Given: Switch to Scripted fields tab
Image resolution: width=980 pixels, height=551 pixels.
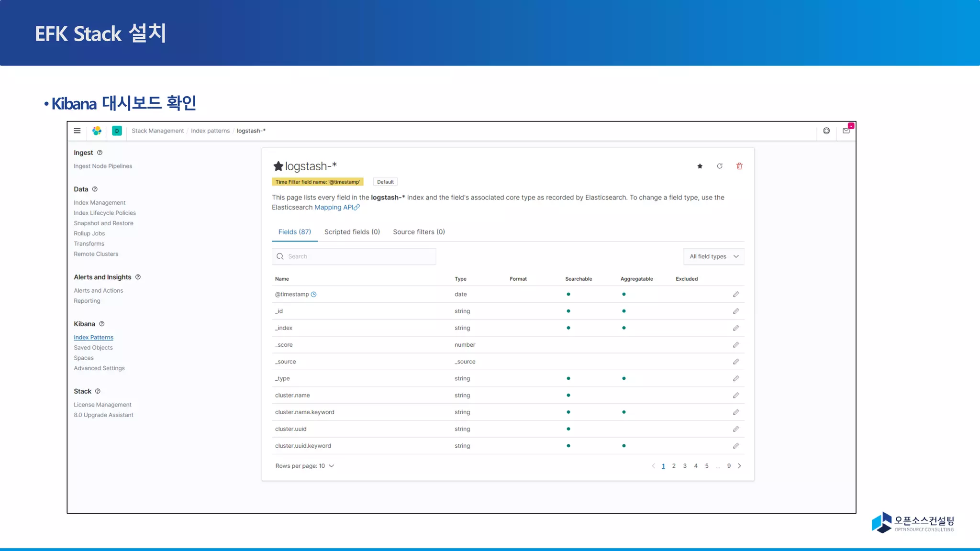Looking at the screenshot, I should (352, 232).
